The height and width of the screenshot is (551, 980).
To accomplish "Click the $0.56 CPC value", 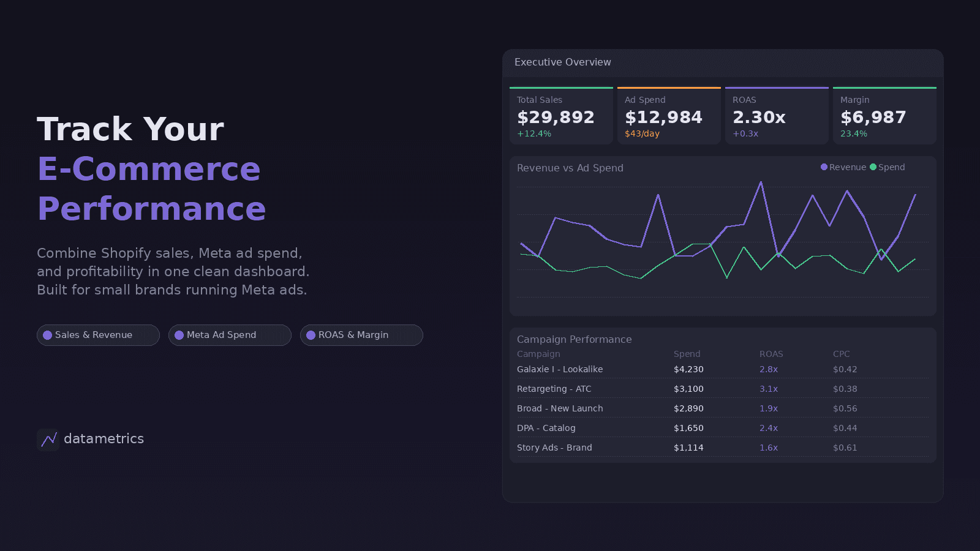I will pos(845,408).
